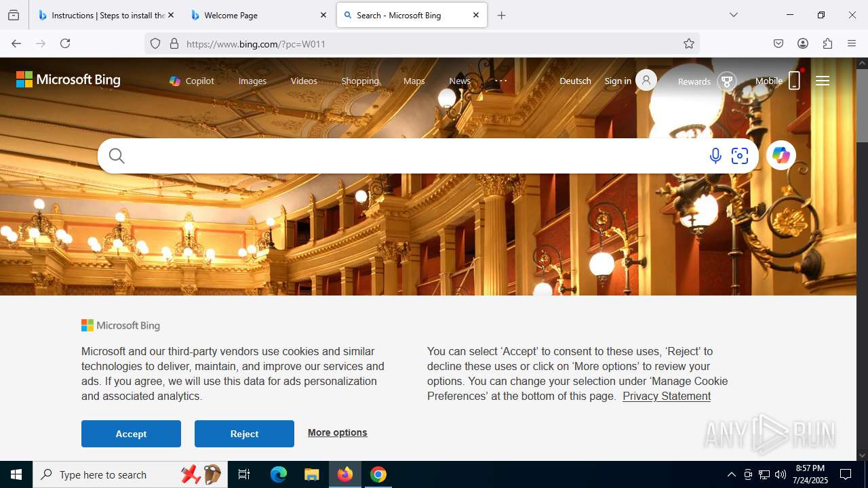Click the tracking protection shield icon
Image resolution: width=868 pixels, height=488 pixels.
[x=155, y=43]
